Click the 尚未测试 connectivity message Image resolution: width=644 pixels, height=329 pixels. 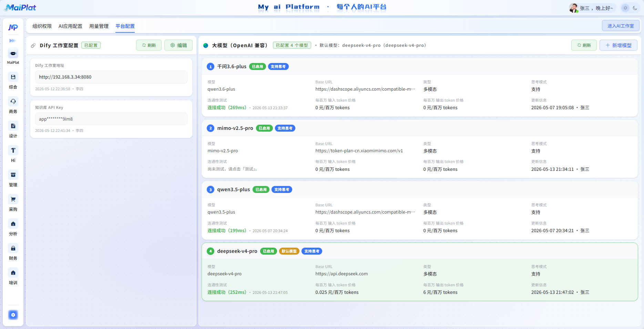click(233, 169)
